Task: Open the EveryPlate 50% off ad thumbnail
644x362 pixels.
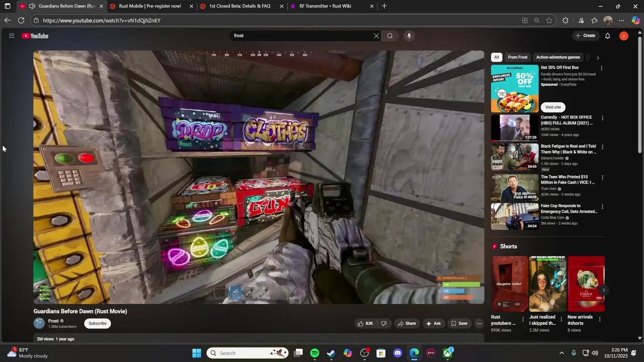Action: click(514, 88)
